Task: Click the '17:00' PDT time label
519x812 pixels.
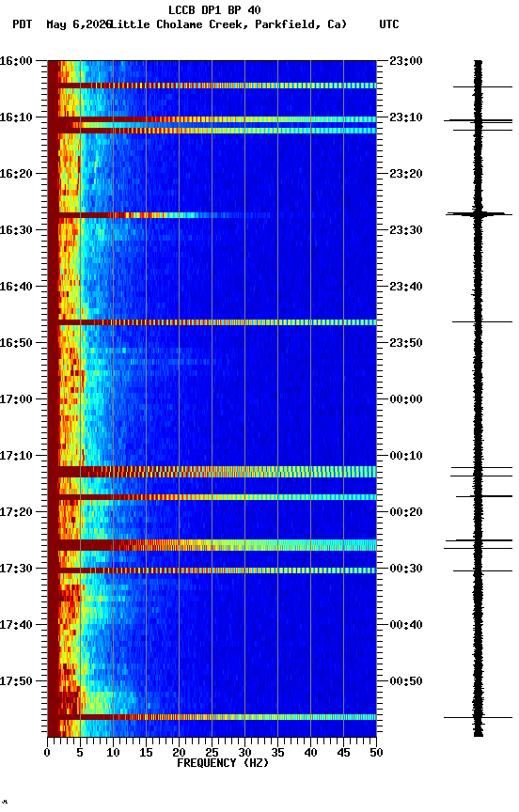Action: [x=16, y=399]
